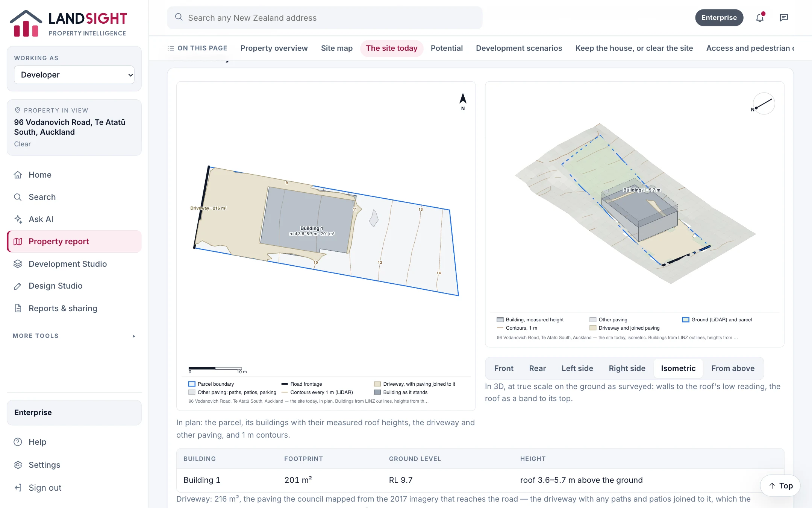The width and height of the screenshot is (812, 508).
Task: Click the Building as it stands legend swatch
Action: 377,392
